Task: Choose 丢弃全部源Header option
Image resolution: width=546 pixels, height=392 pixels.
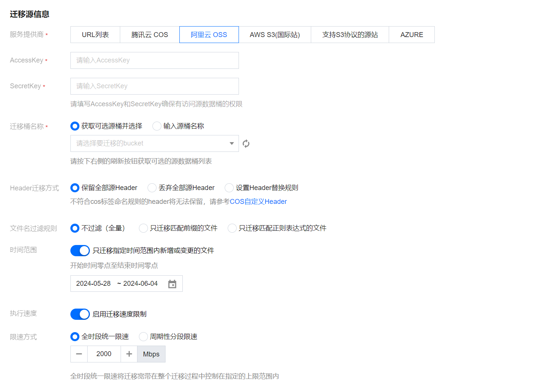Action: (x=152, y=188)
